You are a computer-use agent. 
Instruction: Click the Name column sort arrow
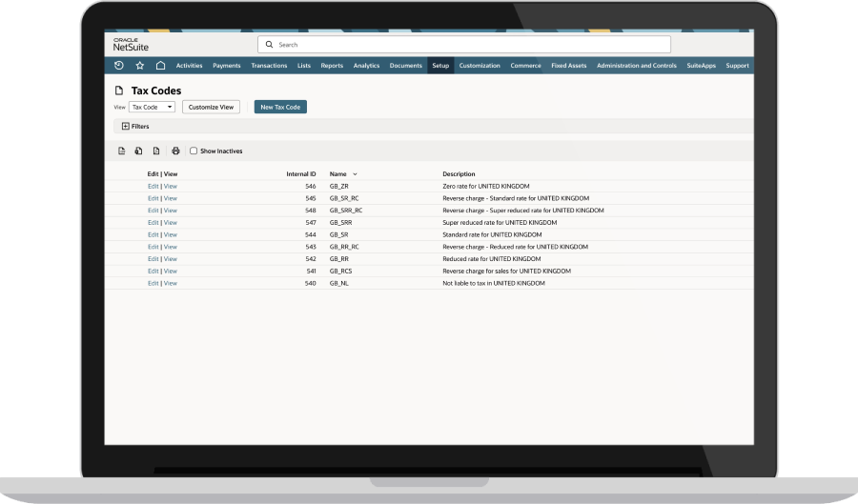tap(355, 173)
